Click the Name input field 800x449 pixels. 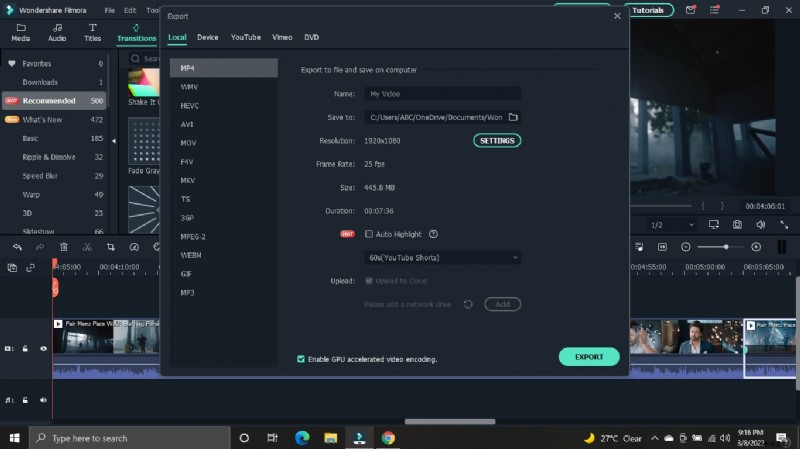coord(442,94)
